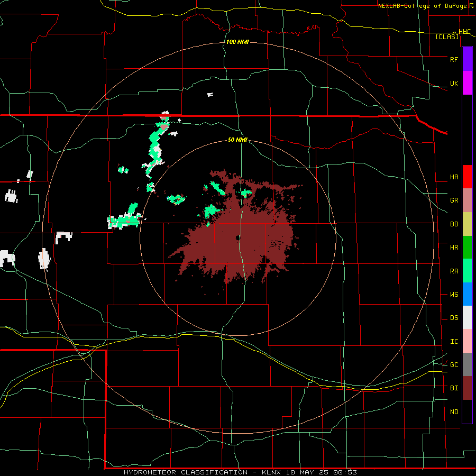
Task: Click the magenta UK legend color swatch
Action: [x=467, y=83]
